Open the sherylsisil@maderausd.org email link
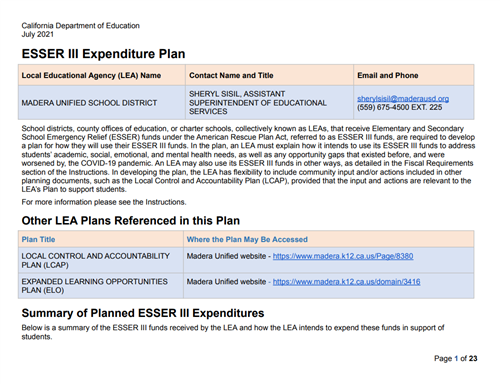The image size is (500, 384). point(403,99)
